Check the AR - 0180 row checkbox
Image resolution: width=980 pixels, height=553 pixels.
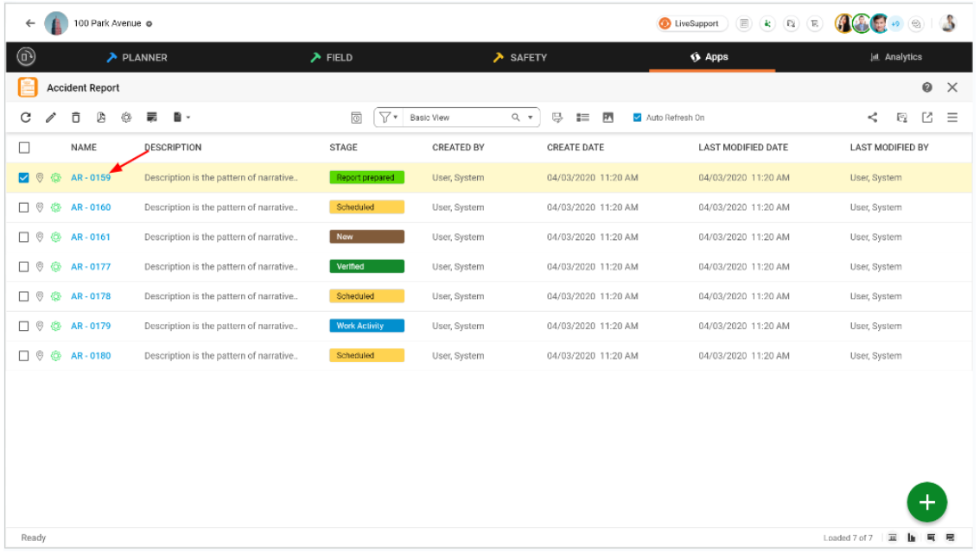click(23, 355)
